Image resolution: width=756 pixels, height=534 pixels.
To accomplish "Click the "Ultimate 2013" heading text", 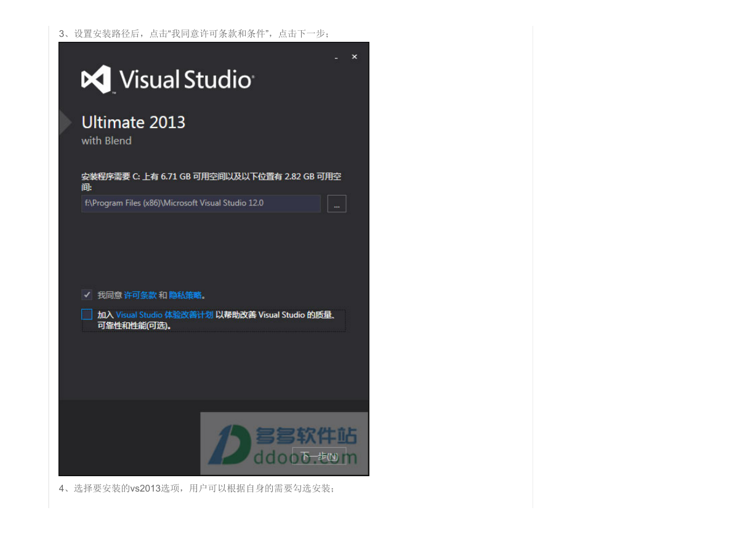I will 134,122.
